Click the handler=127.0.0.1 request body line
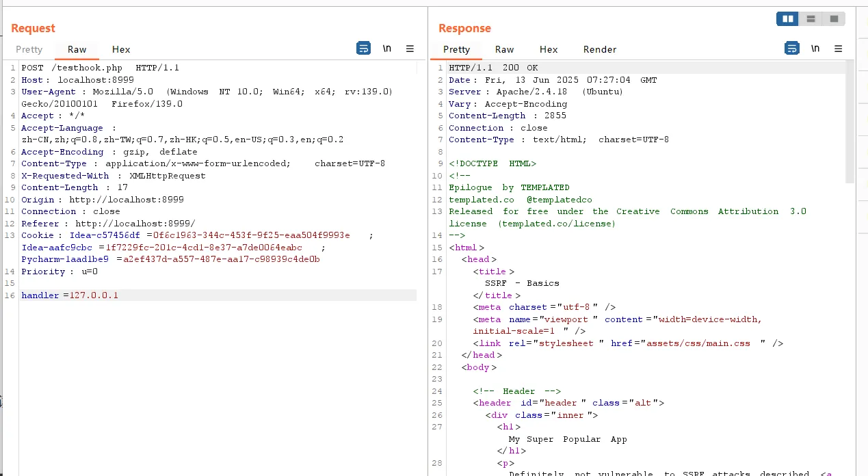 click(70, 295)
